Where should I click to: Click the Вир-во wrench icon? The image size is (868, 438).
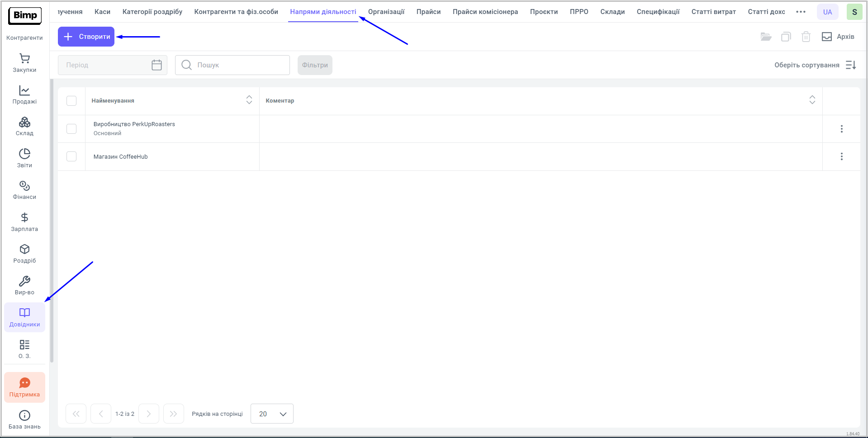coord(24,282)
